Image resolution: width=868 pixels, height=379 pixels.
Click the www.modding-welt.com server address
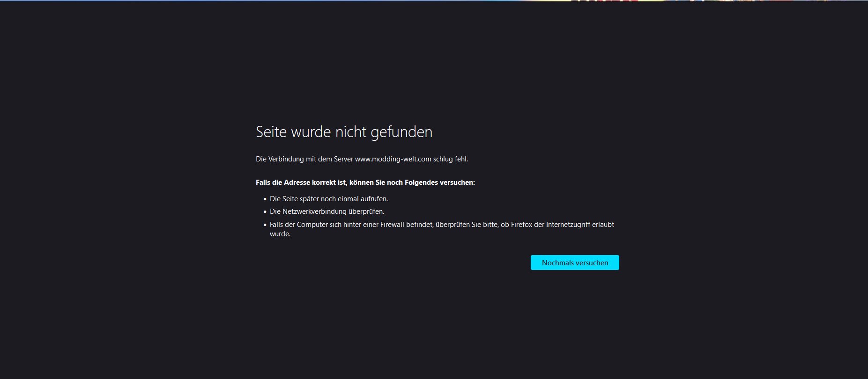tap(393, 159)
